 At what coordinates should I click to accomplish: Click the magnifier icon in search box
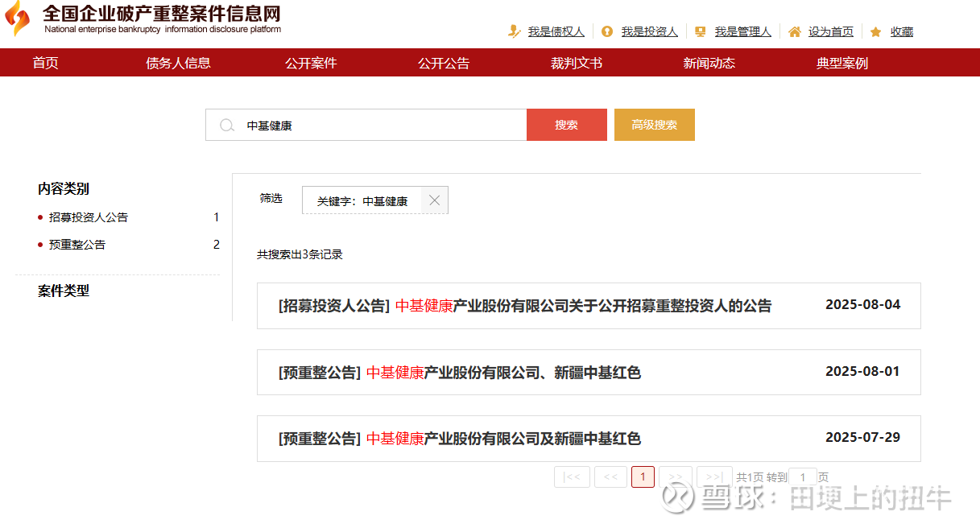227,126
